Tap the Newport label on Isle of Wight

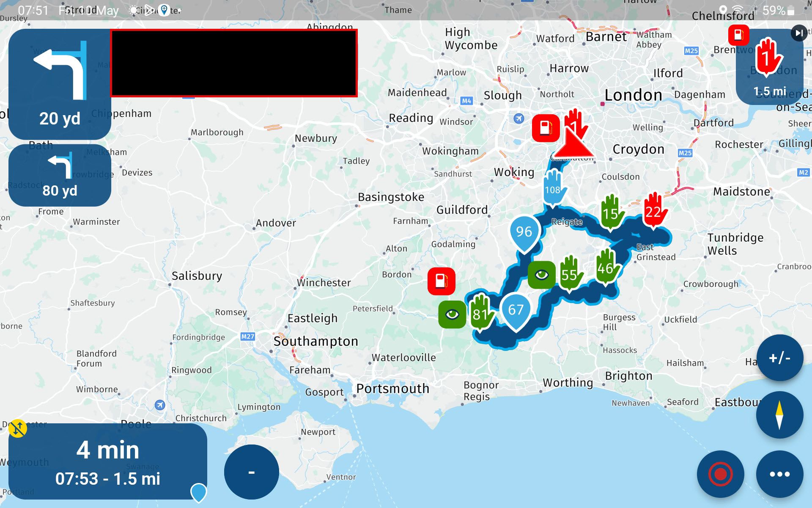(318, 432)
